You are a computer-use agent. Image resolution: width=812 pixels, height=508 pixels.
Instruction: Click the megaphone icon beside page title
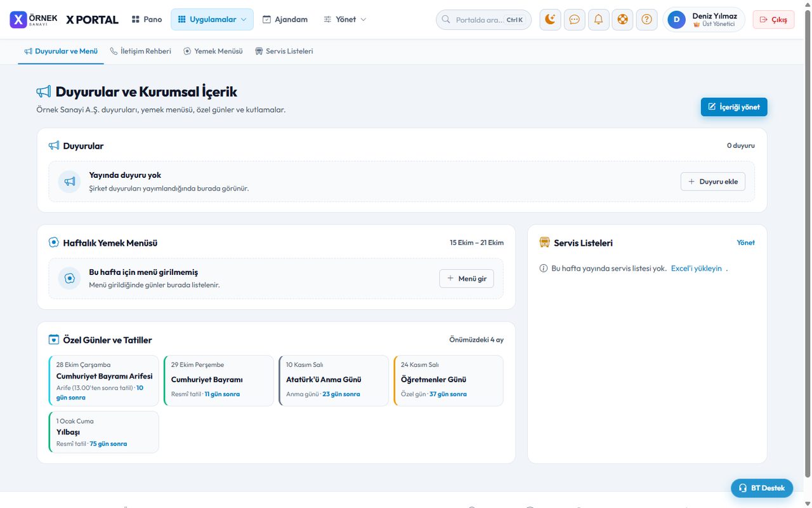click(x=44, y=92)
